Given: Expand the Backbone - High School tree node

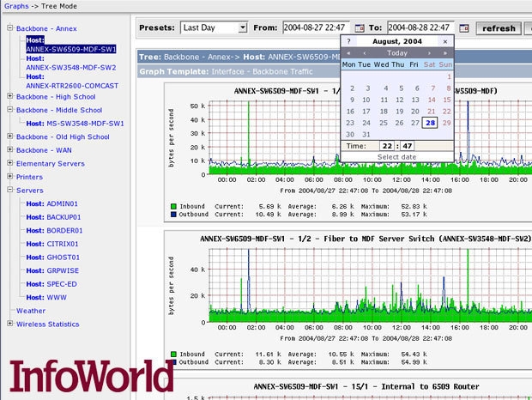Looking at the screenshot, I should (x=9, y=97).
